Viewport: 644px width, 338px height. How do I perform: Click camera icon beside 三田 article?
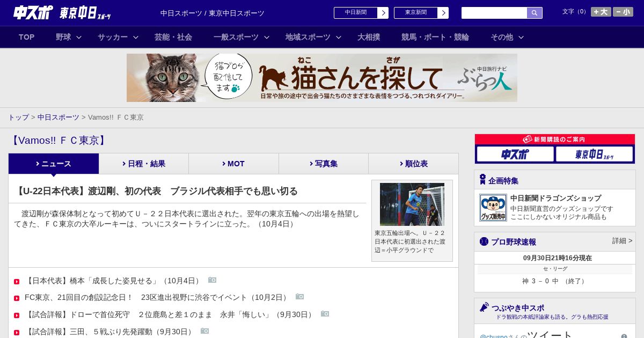(205, 331)
